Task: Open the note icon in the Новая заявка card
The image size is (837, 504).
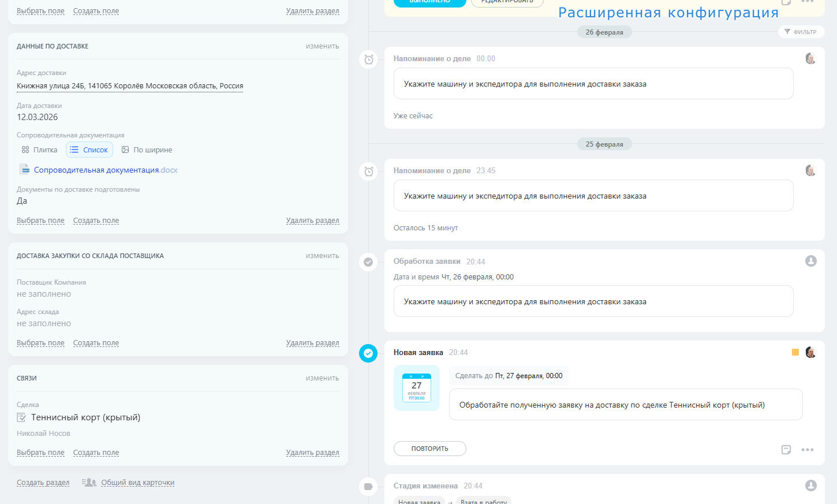Action: [786, 450]
